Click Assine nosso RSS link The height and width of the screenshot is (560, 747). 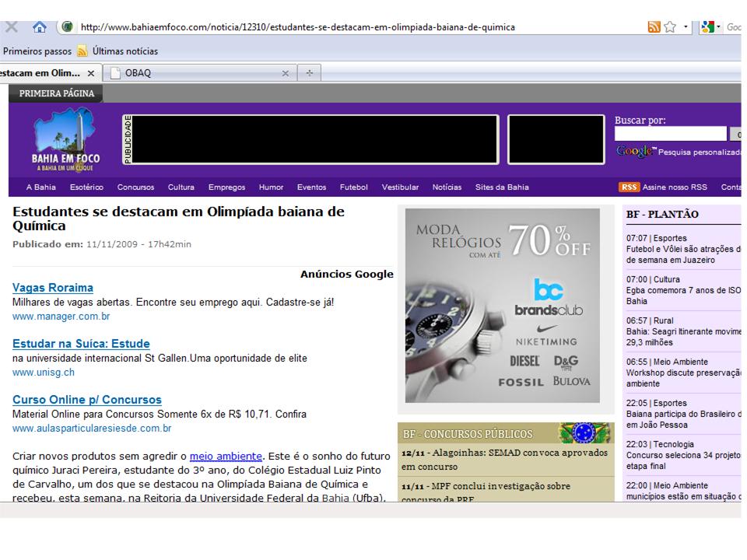(675, 187)
